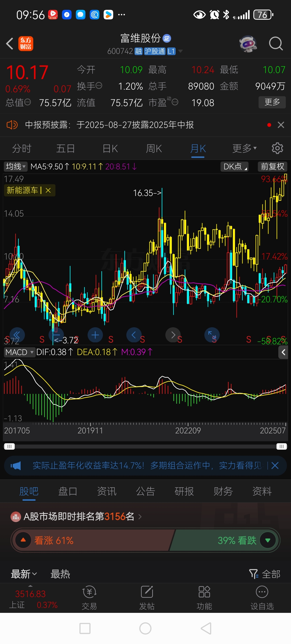Open the 最新 sort dropdown
Viewport: 291px width, 644px height.
point(24,574)
